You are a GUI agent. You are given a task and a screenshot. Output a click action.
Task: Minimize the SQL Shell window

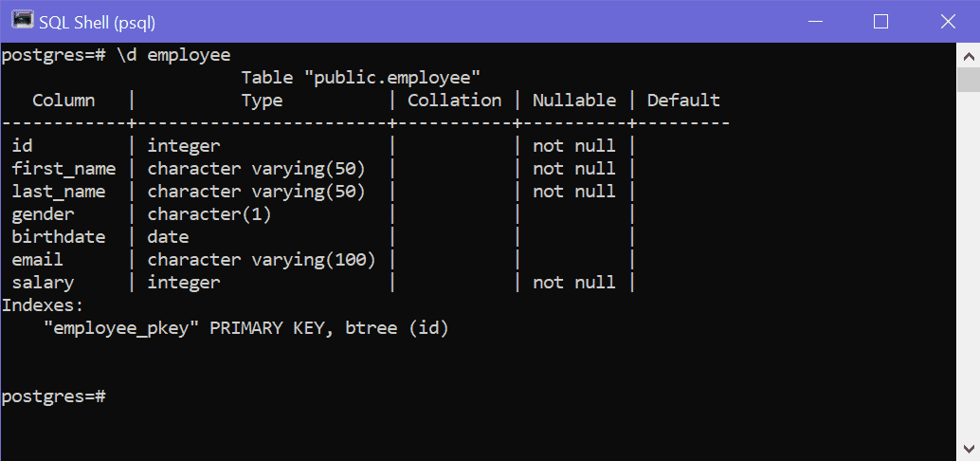[x=814, y=21]
